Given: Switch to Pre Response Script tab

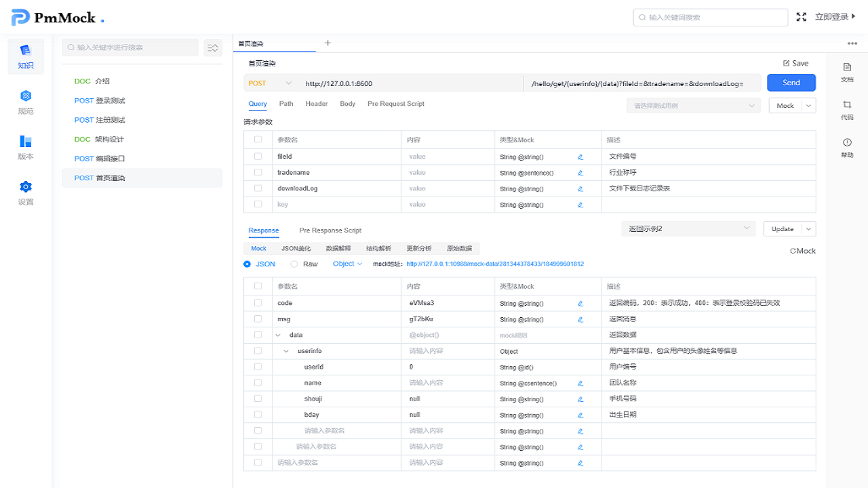Looking at the screenshot, I should click(x=330, y=230).
